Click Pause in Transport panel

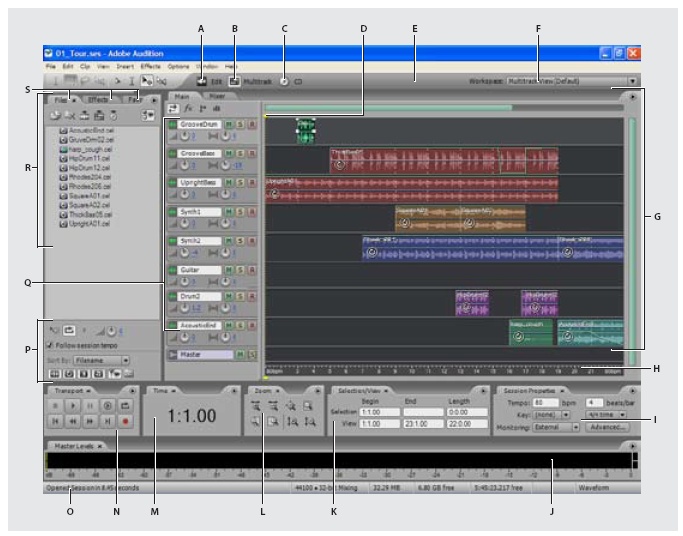pos(90,406)
